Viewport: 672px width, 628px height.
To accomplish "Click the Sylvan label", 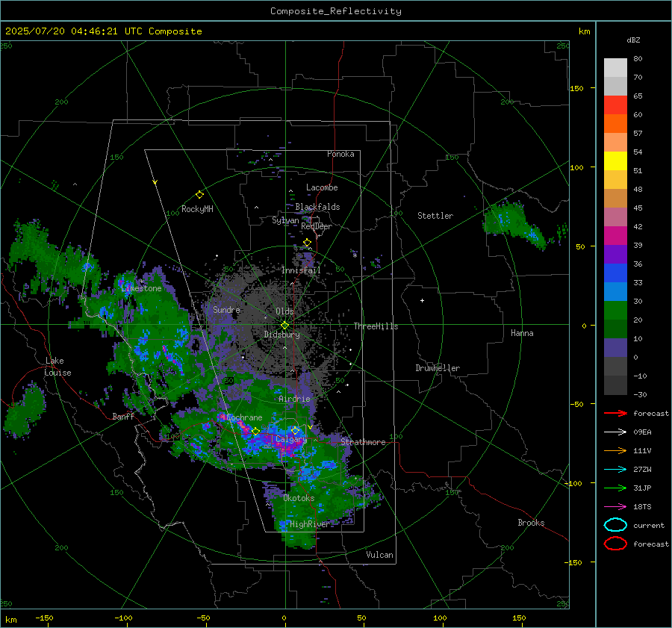I will pyautogui.click(x=285, y=220).
